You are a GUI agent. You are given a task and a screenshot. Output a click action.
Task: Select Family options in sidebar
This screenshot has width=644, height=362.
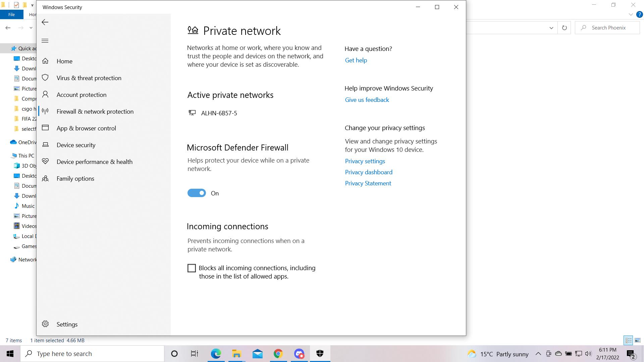pos(75,178)
